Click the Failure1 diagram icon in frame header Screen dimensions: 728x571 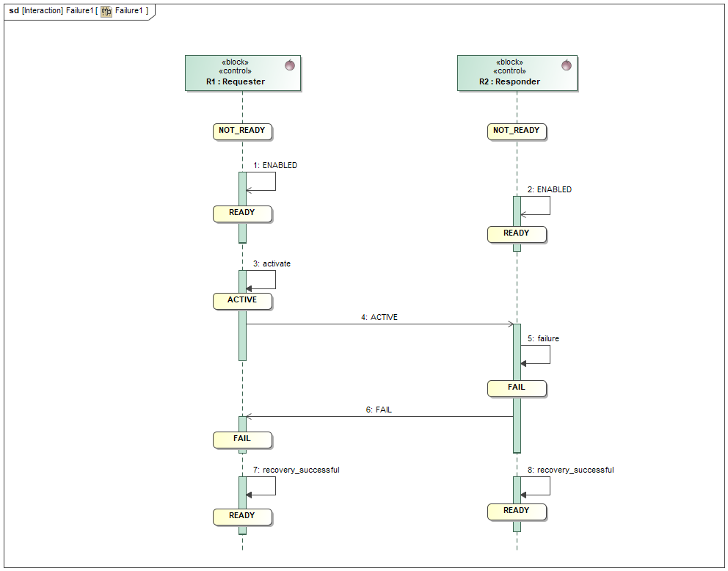click(106, 11)
